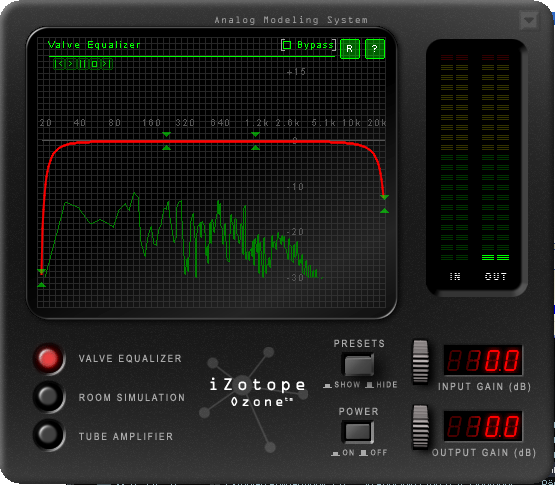Click the OUT level meter
Viewport: 555px width, 485px height.
[495, 158]
